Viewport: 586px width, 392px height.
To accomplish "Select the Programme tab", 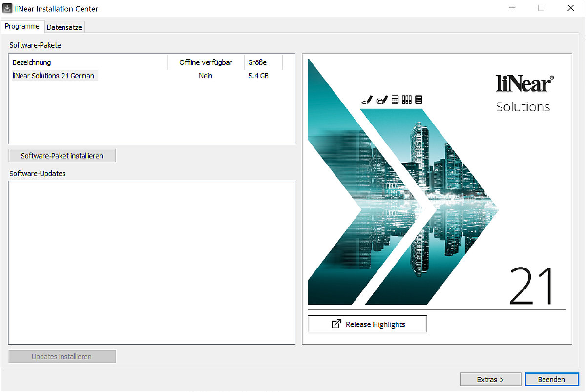I will pyautogui.click(x=22, y=26).
